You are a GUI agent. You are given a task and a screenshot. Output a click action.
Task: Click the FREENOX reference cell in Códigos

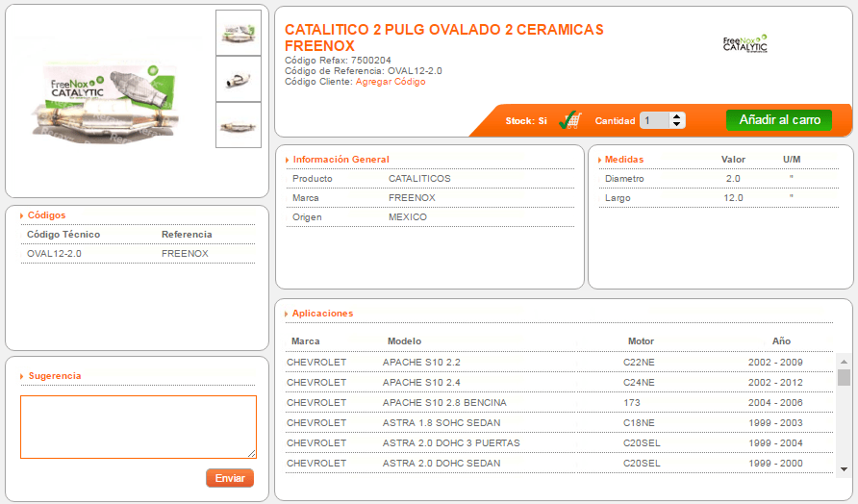185,253
